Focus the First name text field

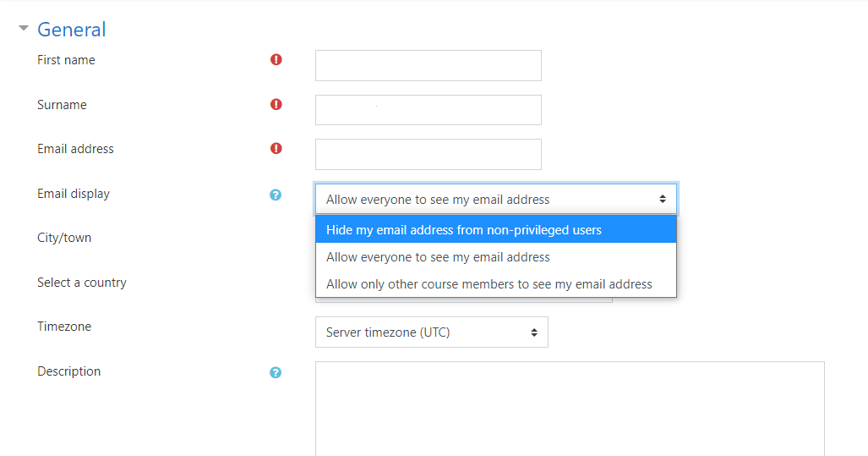pos(429,65)
